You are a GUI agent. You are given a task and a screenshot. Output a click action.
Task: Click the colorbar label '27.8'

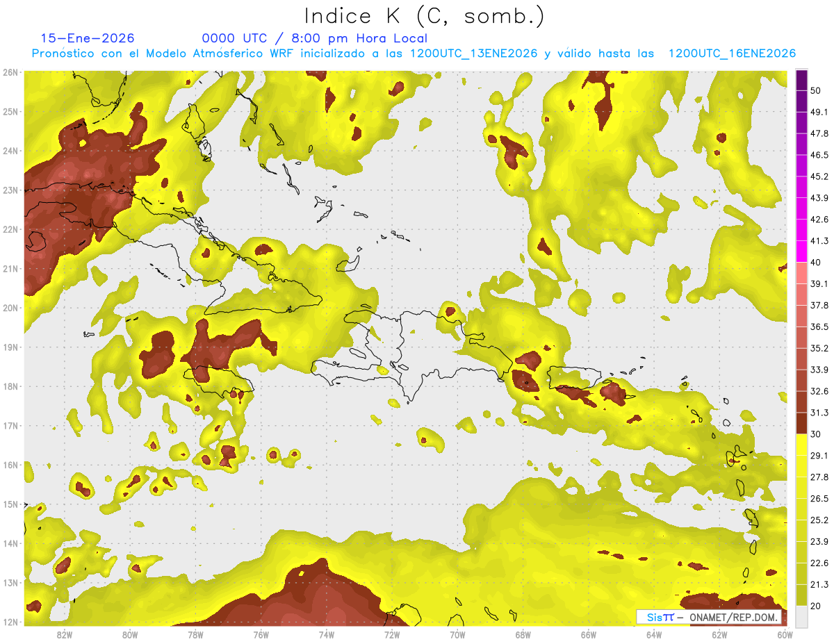(x=819, y=477)
